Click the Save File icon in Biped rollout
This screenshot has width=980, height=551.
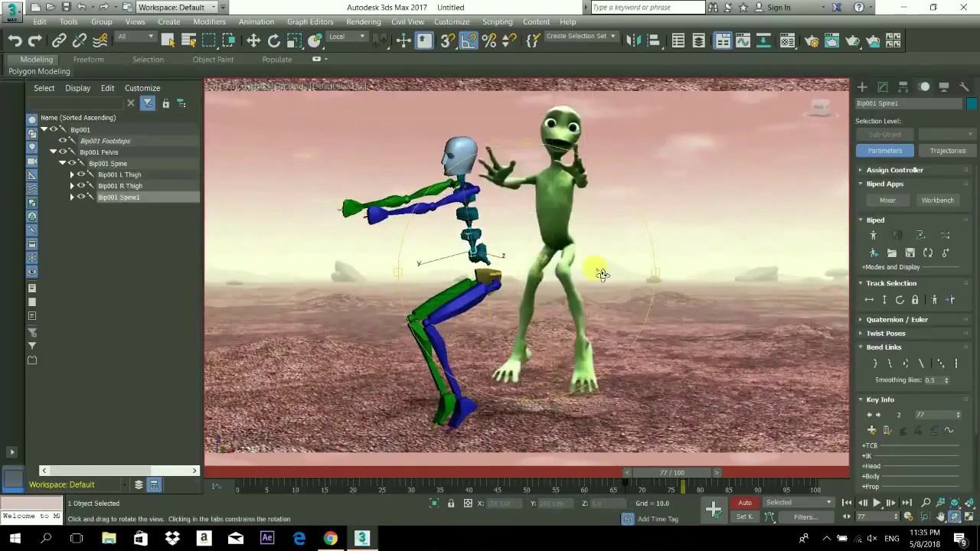point(910,253)
